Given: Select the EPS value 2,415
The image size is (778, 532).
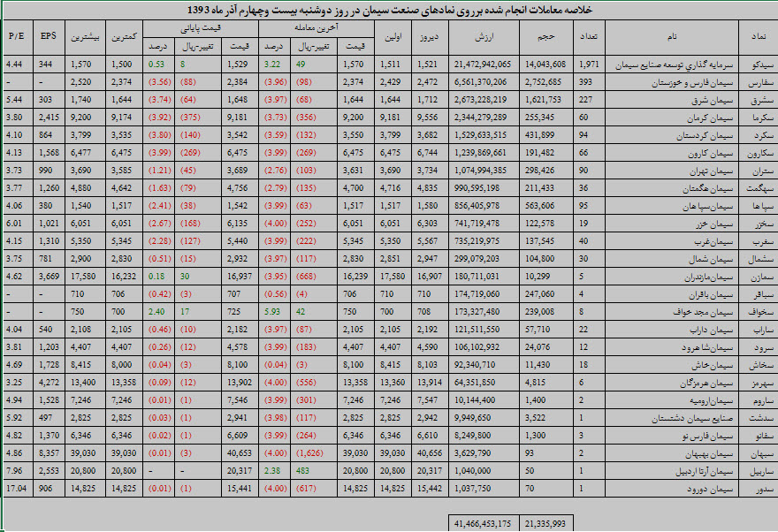Looking at the screenshot, I should tap(49, 118).
